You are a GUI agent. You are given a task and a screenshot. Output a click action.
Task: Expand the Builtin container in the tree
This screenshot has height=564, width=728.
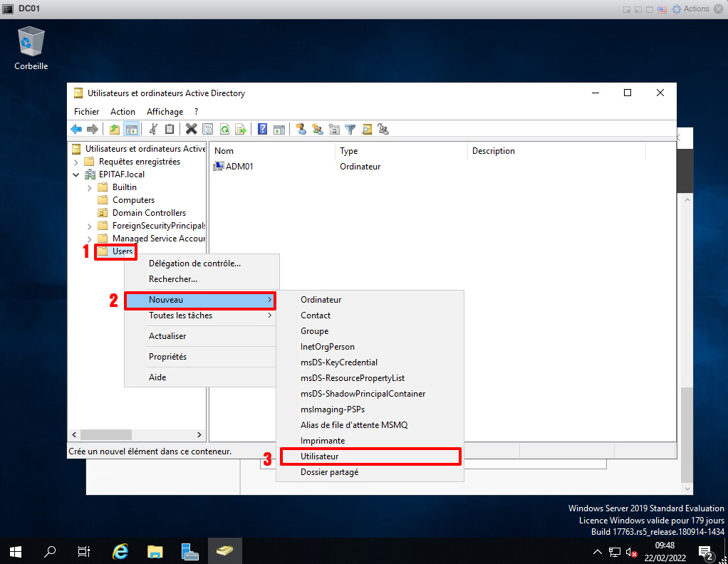click(x=89, y=187)
